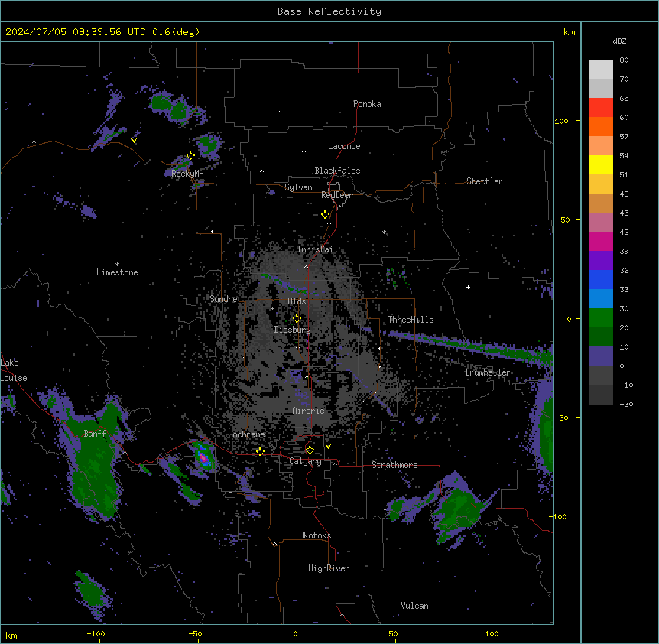Click the Sylvan town label
659x644 pixels.
click(x=298, y=187)
